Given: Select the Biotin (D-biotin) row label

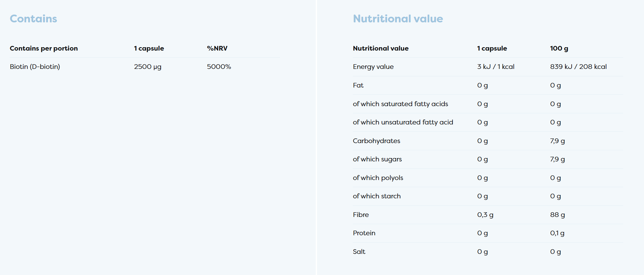Looking at the screenshot, I should coord(35,67).
